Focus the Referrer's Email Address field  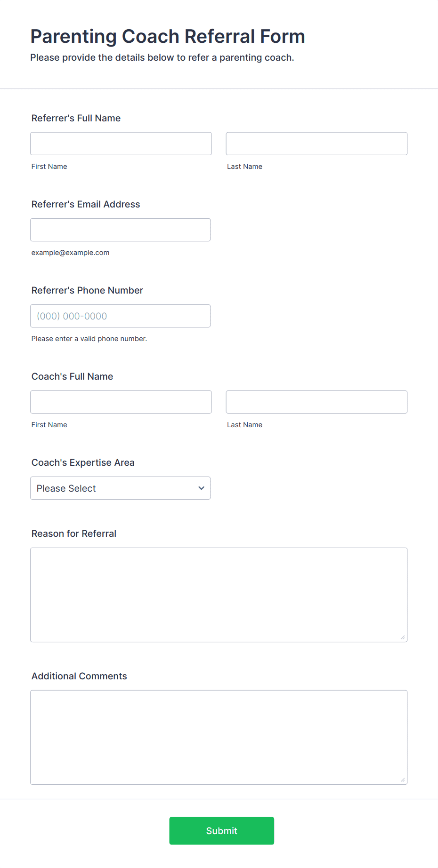click(x=121, y=230)
